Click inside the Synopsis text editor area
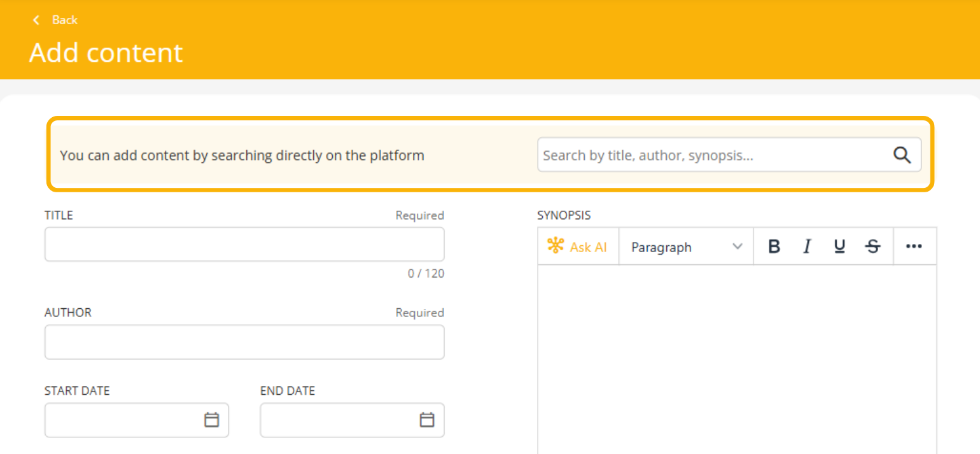This screenshot has height=454, width=980. pos(736,357)
